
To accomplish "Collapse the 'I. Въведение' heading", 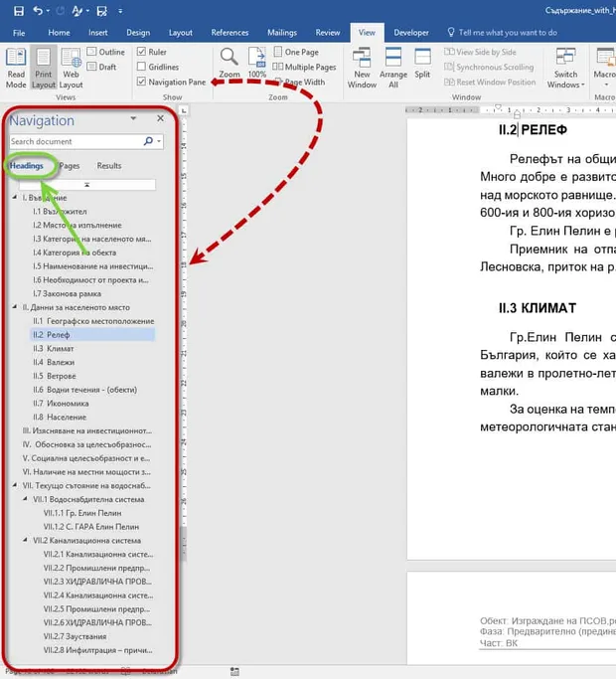I will point(15,197).
